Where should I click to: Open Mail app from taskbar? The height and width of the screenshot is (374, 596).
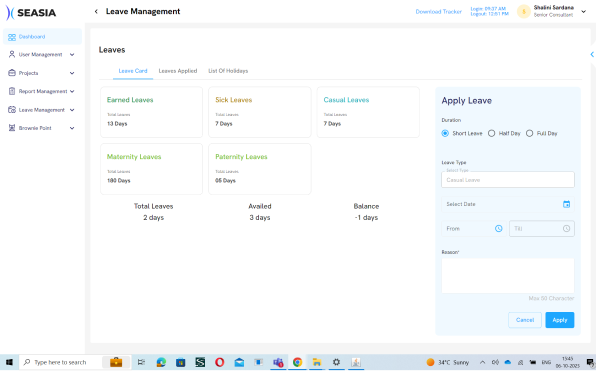click(239, 362)
